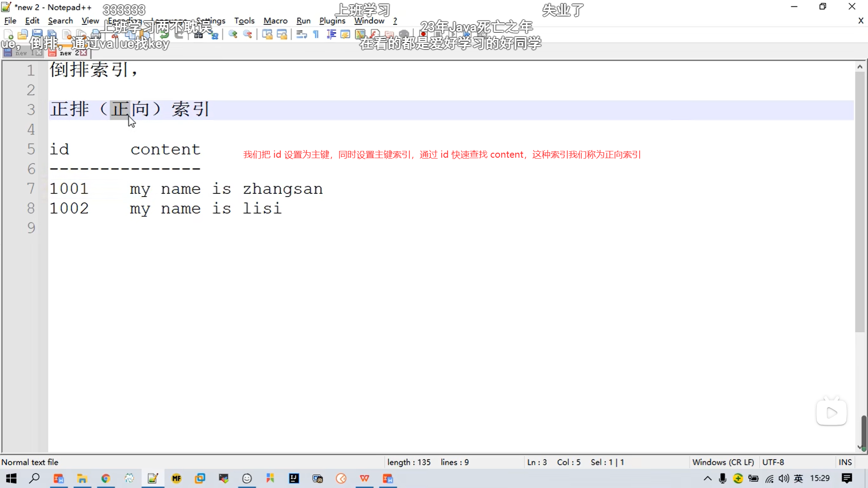Show hidden system tray icons chevron
Viewport: 868px width, 488px height.
(x=708, y=479)
